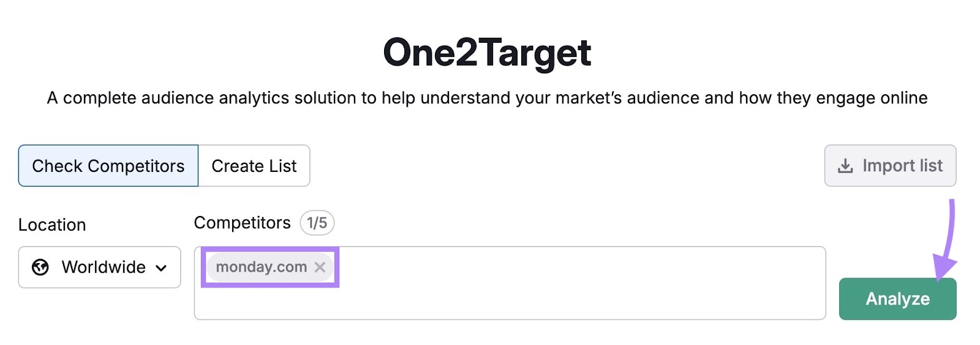Screen dimensions: 980x345
Task: Click the Location field label
Action: 52,225
